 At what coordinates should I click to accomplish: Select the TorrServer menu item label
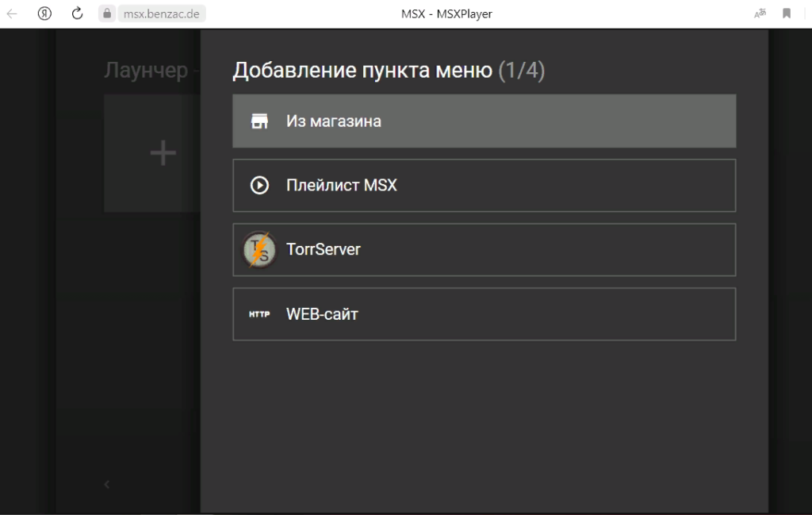pyautogui.click(x=324, y=250)
